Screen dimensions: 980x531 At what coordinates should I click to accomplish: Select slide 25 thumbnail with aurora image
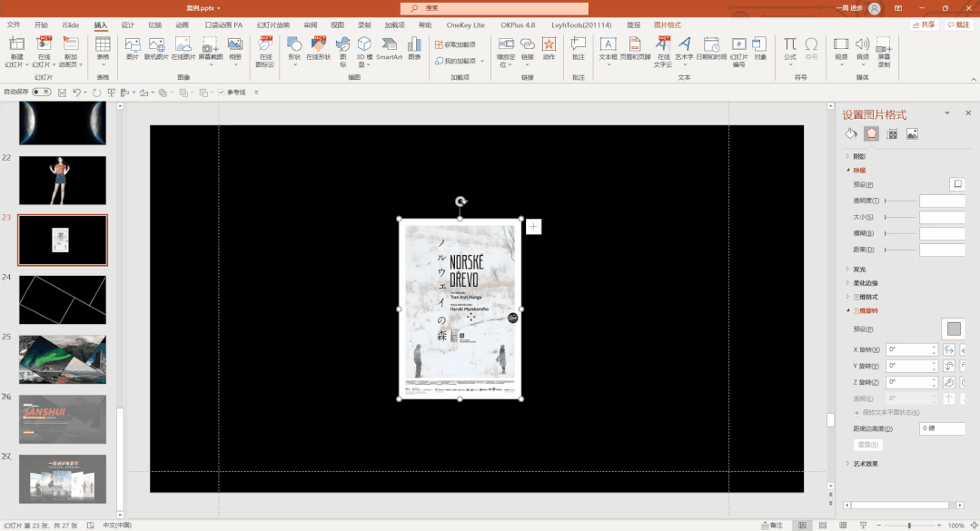(63, 359)
